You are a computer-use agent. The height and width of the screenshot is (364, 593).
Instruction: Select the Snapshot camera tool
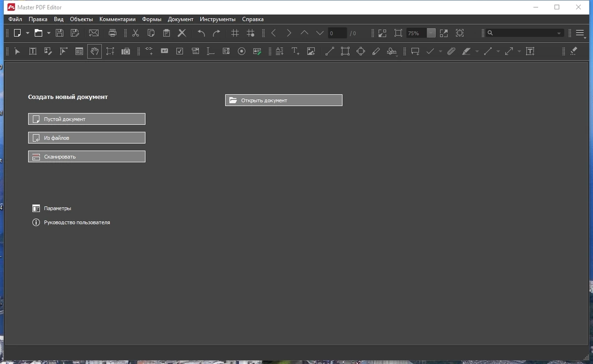pos(126,51)
